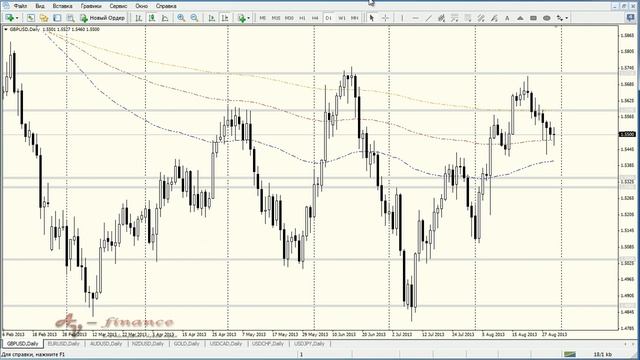This screenshot has height=360, width=640.
Task: Select the rectangle shape tool
Action: pyautogui.click(x=533, y=18)
